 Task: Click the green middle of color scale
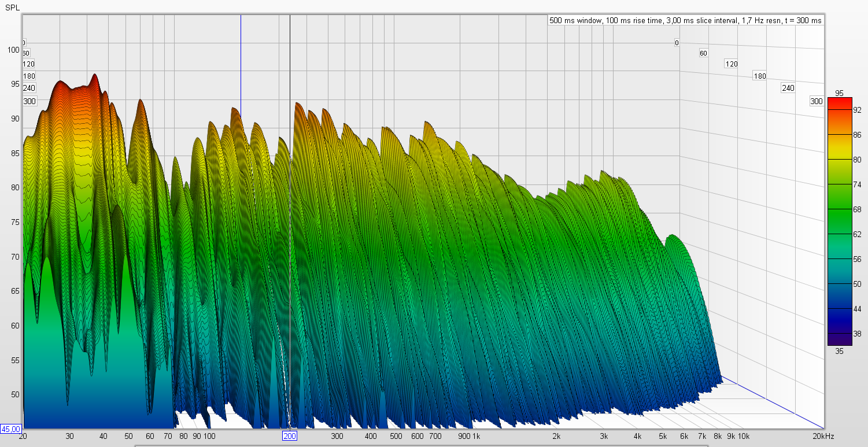point(840,220)
